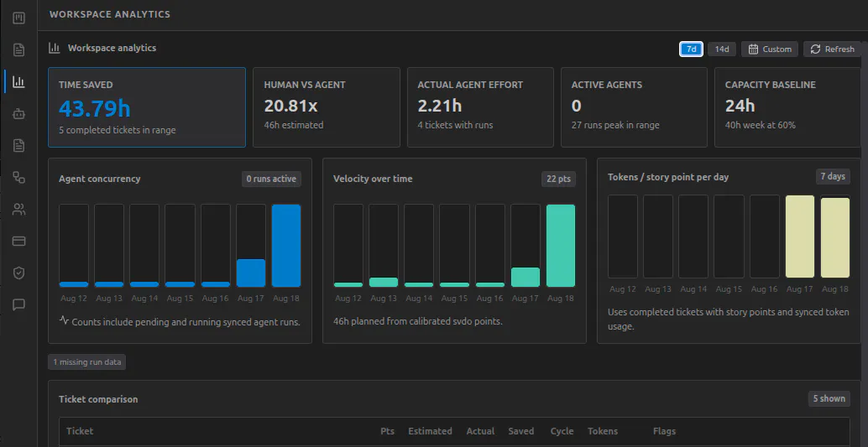This screenshot has width=868, height=447.
Task: Open the robot agents sidebar icon
Action: (x=18, y=114)
